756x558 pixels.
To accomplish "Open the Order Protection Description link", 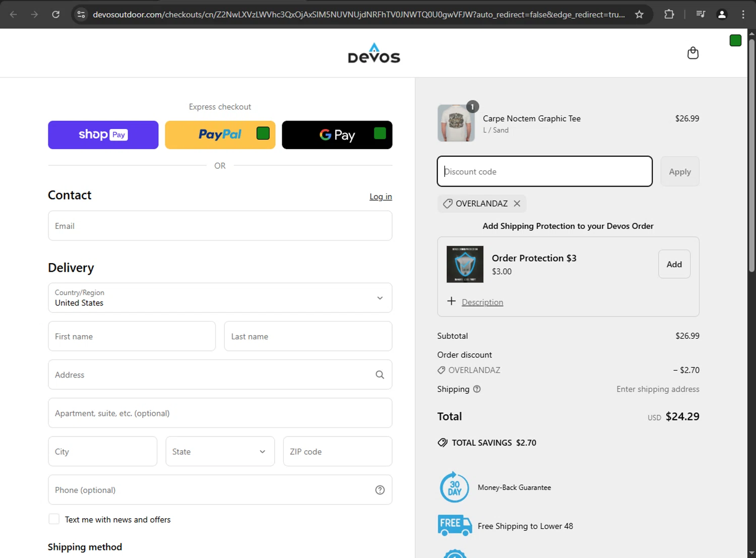I will 482,302.
